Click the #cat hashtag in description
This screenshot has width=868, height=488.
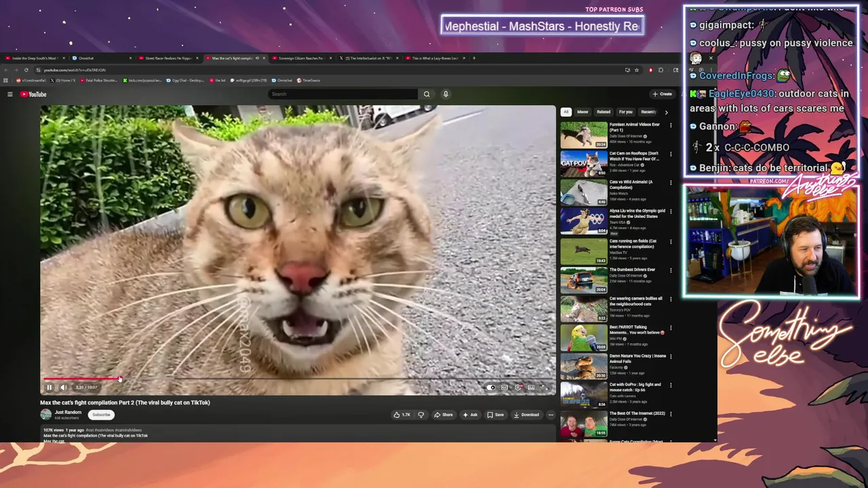pyautogui.click(x=90, y=430)
